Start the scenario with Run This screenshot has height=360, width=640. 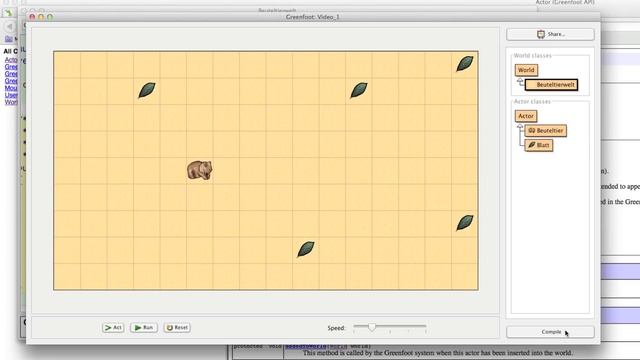144,327
